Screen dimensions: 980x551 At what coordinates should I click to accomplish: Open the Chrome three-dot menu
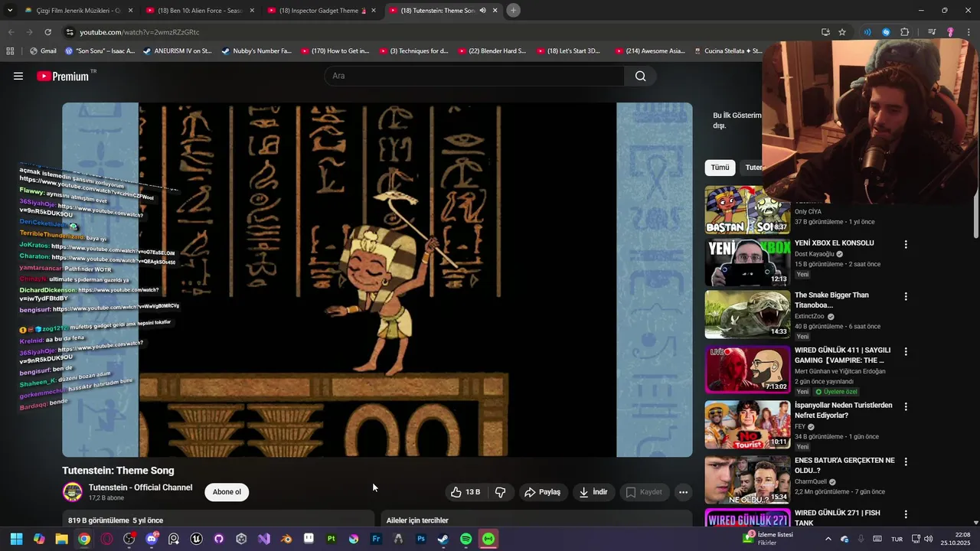click(968, 32)
